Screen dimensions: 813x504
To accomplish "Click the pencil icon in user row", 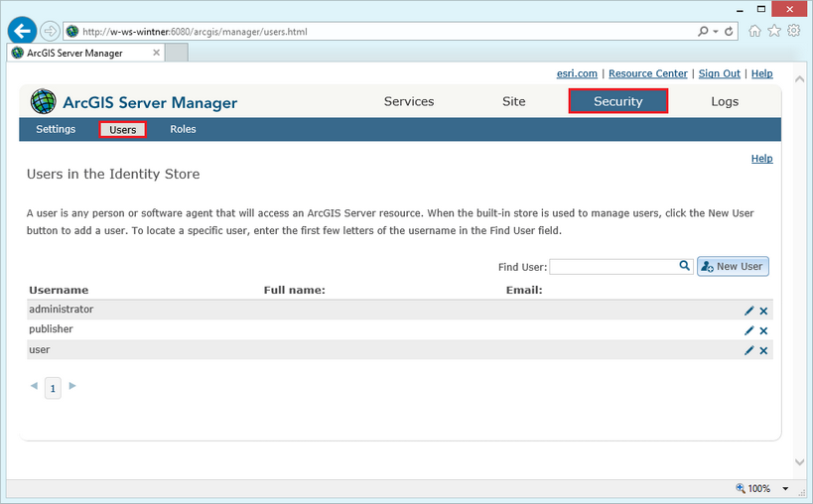I will [748, 350].
